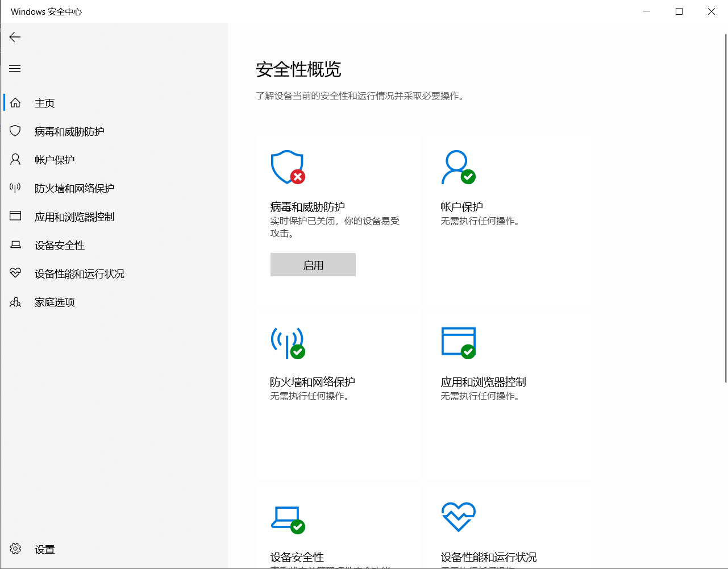728x569 pixels.
Task: Click the settings gear icon
Action: 15,549
